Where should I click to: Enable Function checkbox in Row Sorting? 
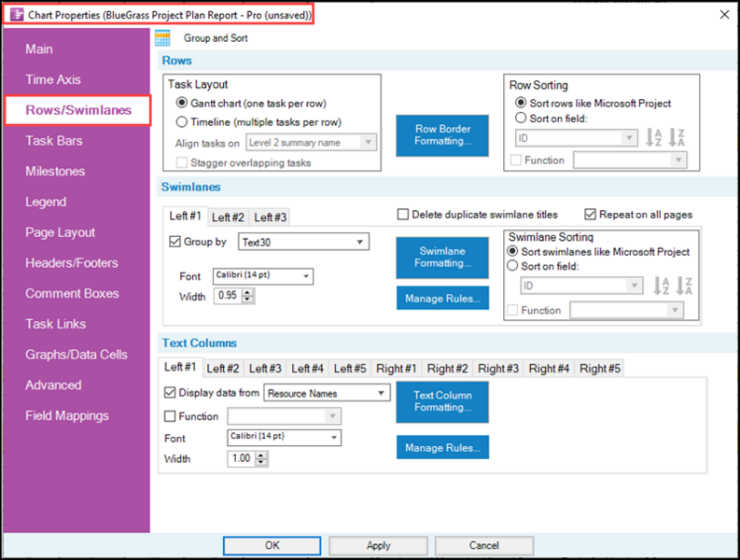pyautogui.click(x=516, y=161)
